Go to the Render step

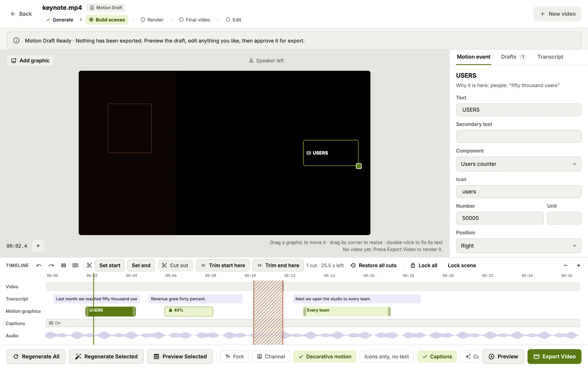pyautogui.click(x=152, y=20)
